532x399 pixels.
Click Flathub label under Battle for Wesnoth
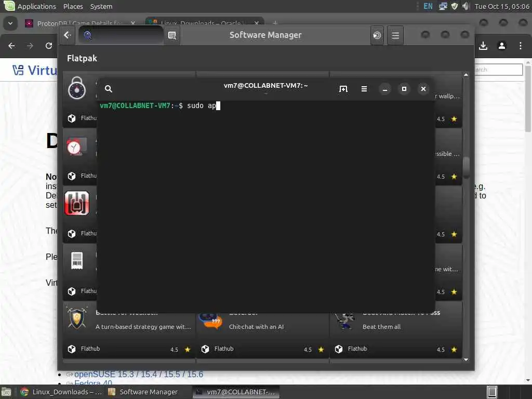tap(90, 349)
